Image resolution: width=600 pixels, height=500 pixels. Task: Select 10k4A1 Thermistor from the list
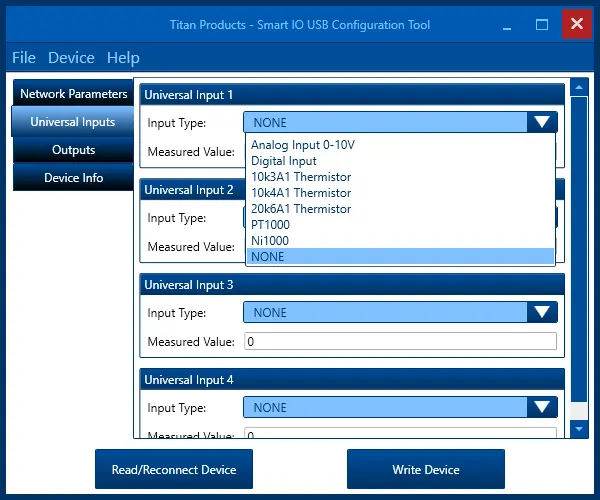tap(301, 193)
